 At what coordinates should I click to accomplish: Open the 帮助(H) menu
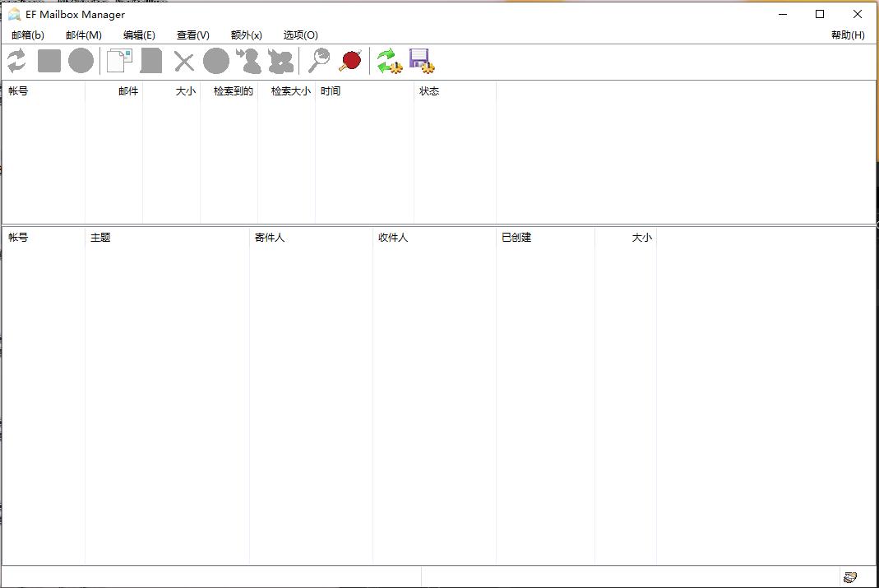tap(847, 35)
